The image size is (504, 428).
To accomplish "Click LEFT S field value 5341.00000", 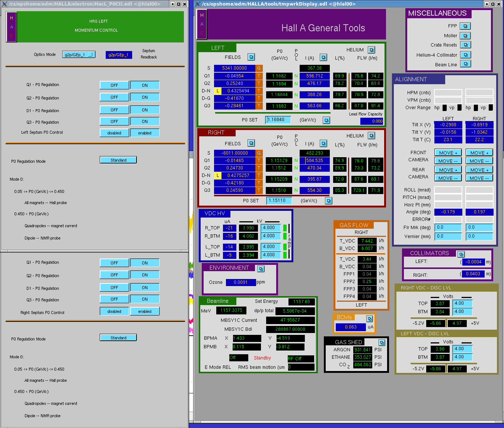I will click(235, 68).
